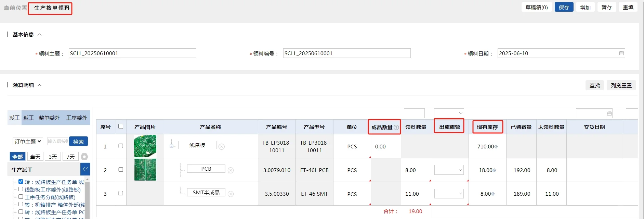This screenshot has height=219, width=644.
Task: Click the 已领数量 value 192.00
Action: (x=522, y=170)
